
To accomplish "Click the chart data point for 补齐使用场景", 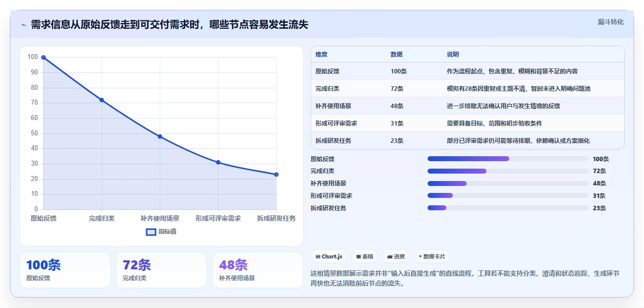I will pos(160,136).
